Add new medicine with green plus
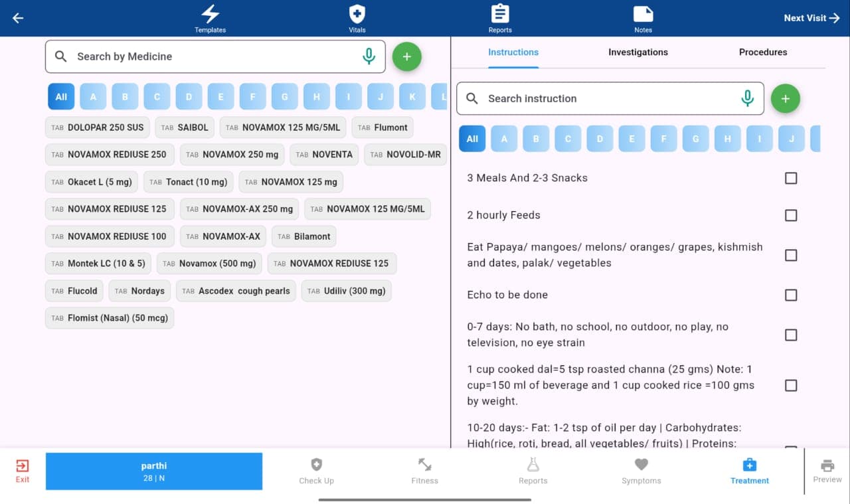 tap(407, 56)
